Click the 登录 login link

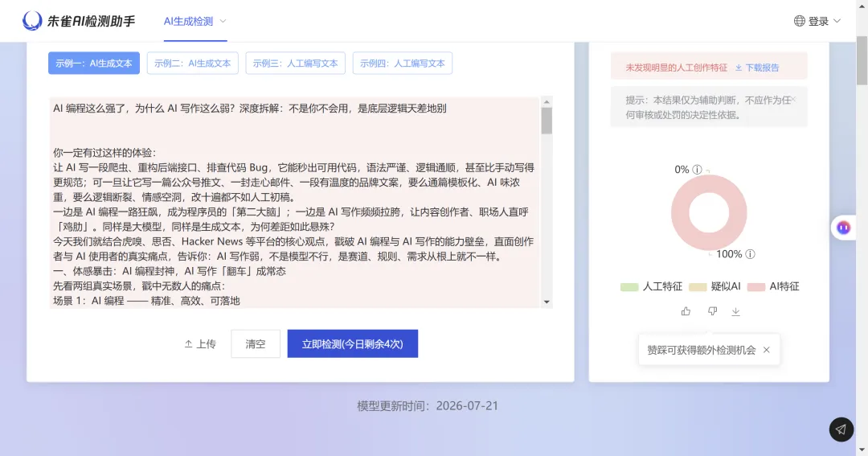pyautogui.click(x=818, y=21)
